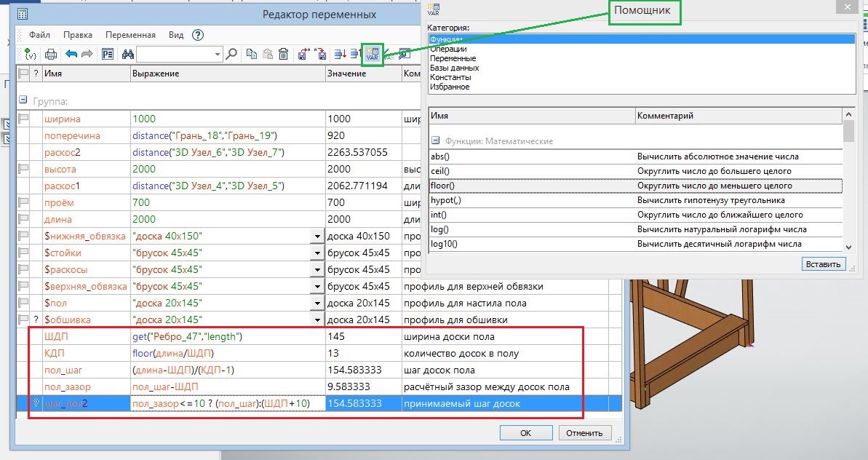Open the Файл menu

39,34
